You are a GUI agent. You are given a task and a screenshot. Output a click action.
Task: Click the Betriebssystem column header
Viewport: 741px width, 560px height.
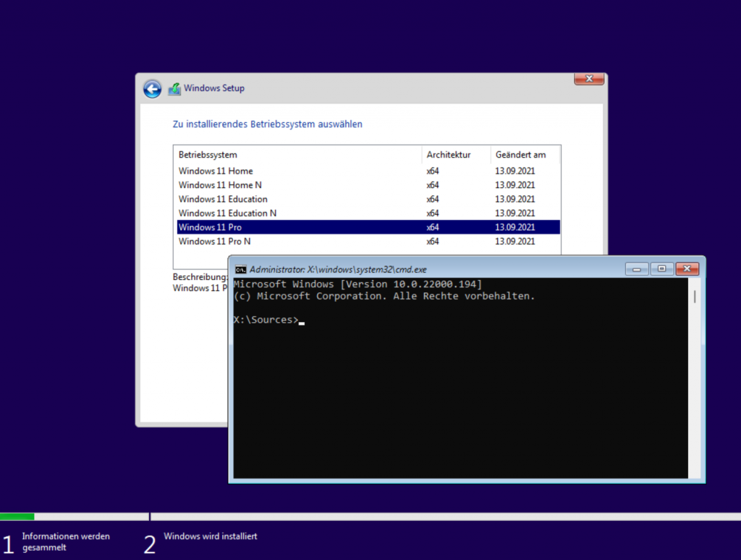click(297, 155)
